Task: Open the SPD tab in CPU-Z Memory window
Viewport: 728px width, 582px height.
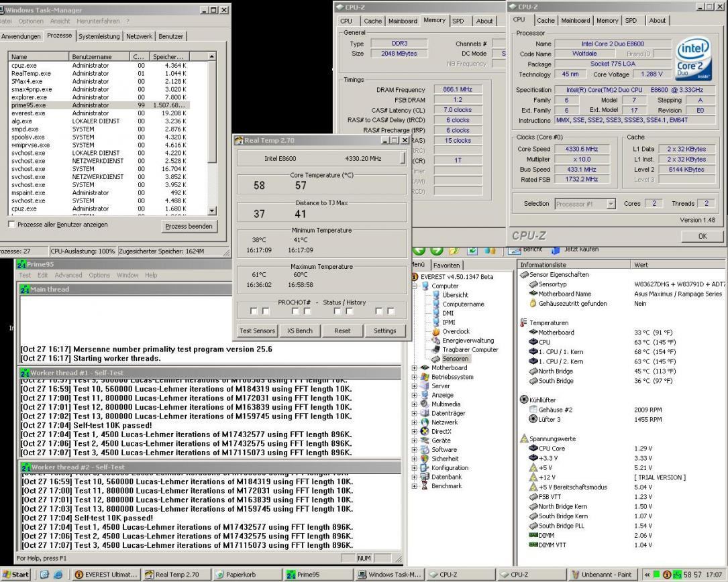Action: coord(458,21)
